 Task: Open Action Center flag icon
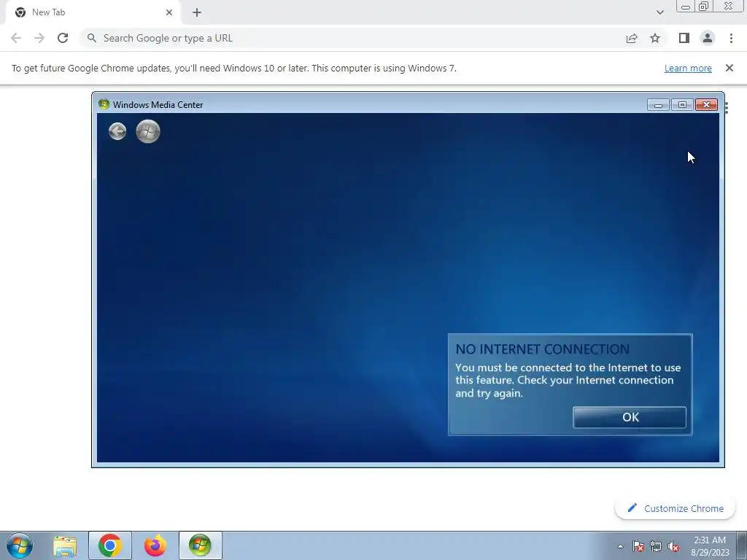[x=638, y=546]
